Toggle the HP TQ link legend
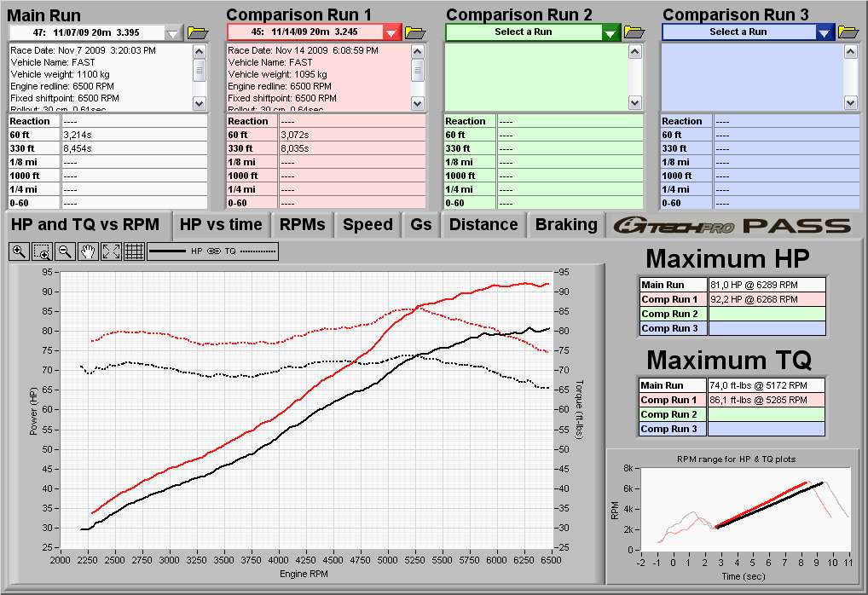Image resolution: width=868 pixels, height=595 pixels. [x=212, y=251]
